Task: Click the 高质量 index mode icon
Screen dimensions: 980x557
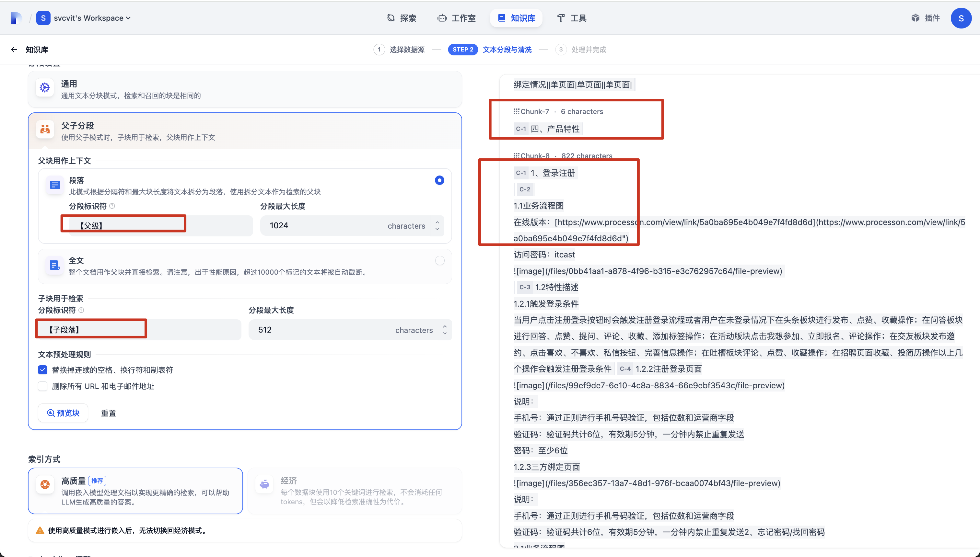Action: (x=45, y=484)
